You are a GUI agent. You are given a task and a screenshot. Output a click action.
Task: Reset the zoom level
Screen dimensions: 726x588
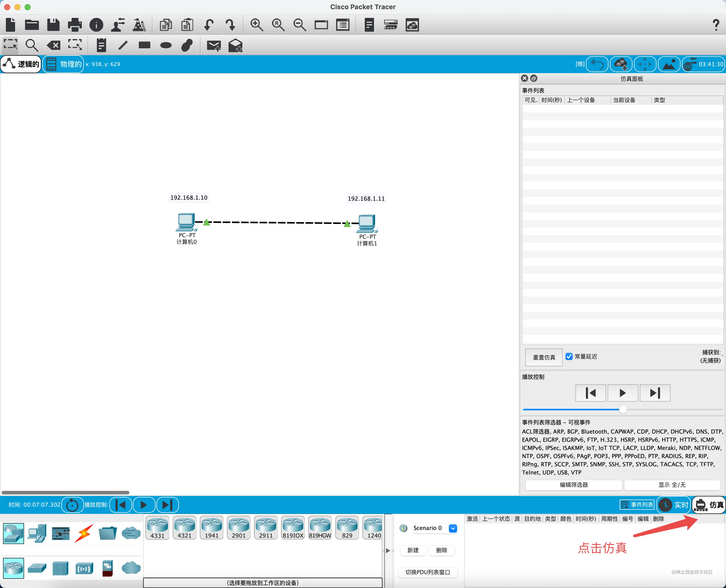(278, 25)
